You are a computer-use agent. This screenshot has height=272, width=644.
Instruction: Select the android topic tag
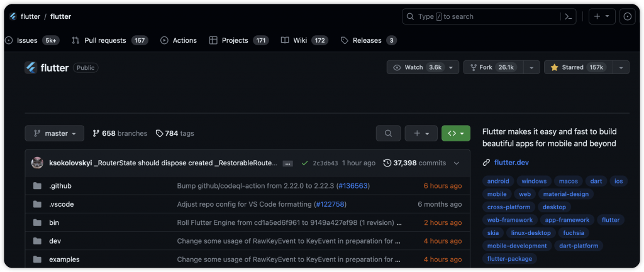click(x=498, y=181)
